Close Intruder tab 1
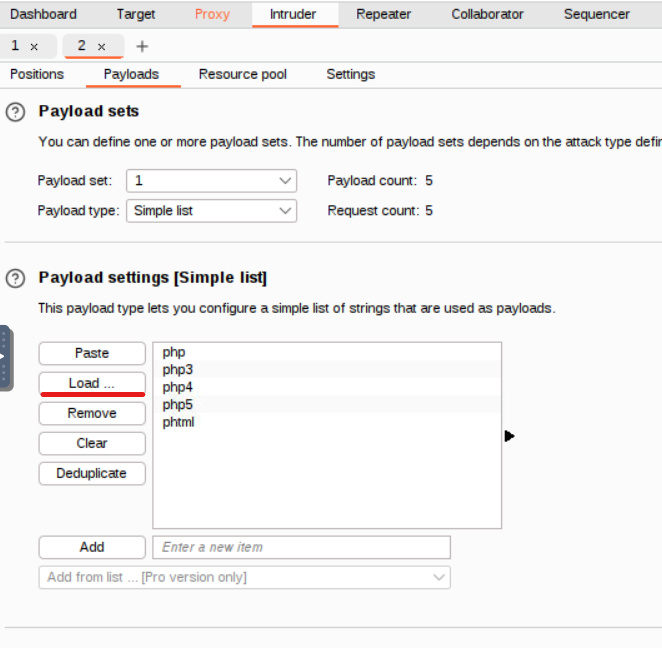 pyautogui.click(x=34, y=47)
